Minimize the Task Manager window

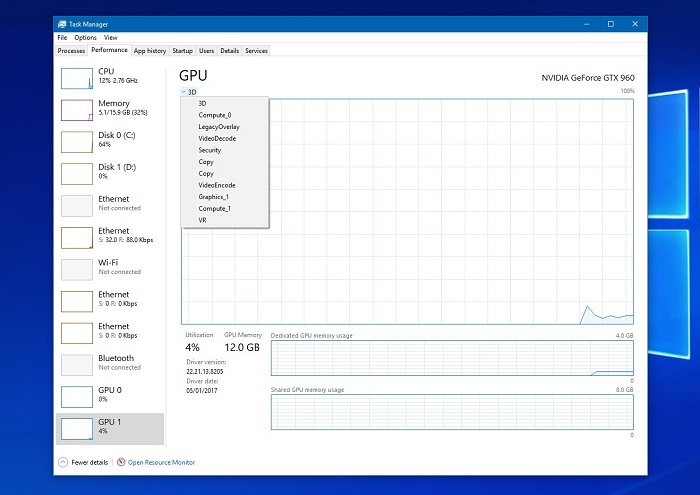[587, 24]
